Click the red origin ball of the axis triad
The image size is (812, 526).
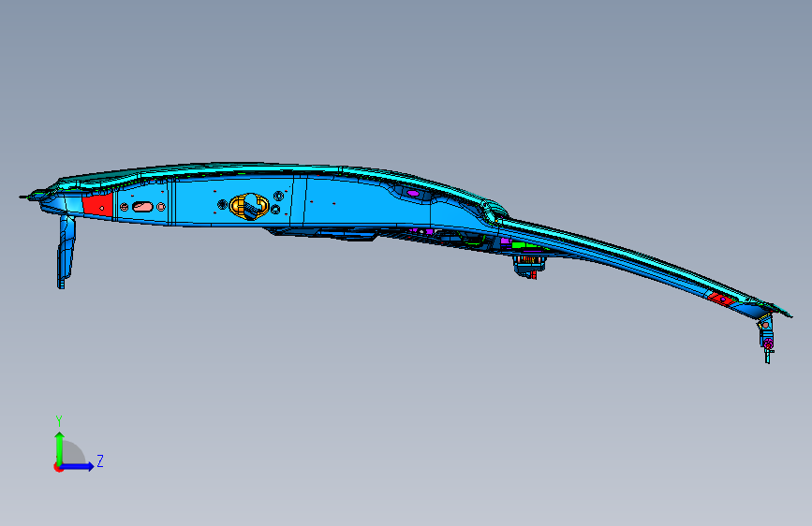[x=58, y=467]
